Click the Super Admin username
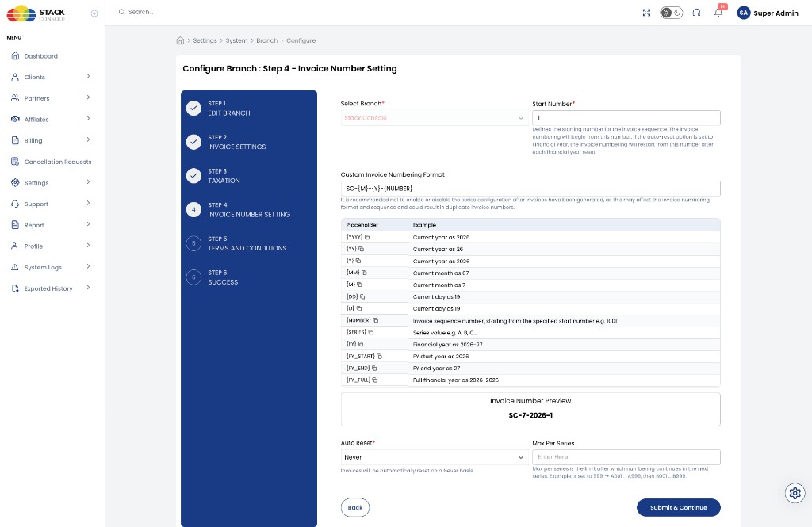Viewport: 812px width, 527px height. point(776,13)
